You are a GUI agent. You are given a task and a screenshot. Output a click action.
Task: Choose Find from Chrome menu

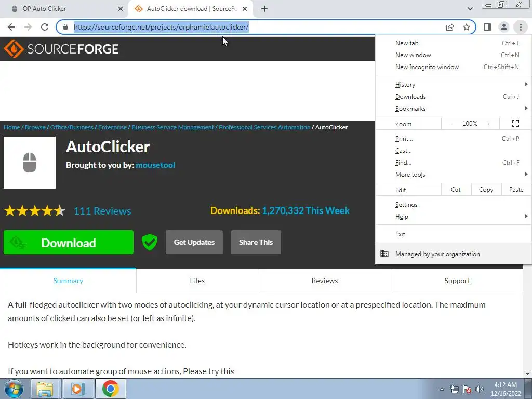pyautogui.click(x=453, y=162)
